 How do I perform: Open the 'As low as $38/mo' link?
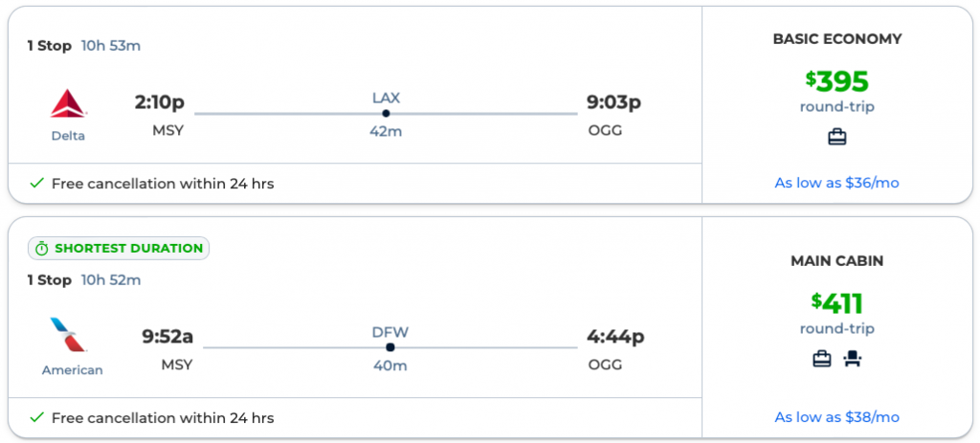[x=836, y=417]
